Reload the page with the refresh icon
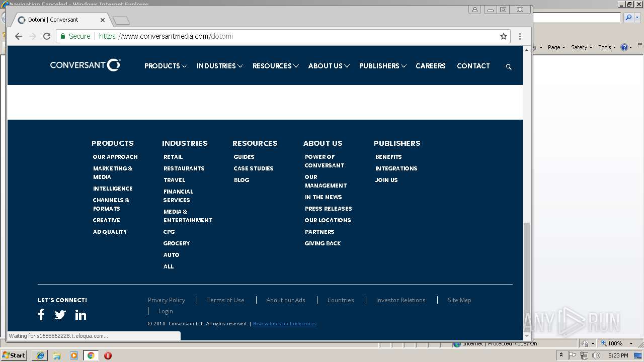This screenshot has width=644, height=362. tap(47, 36)
